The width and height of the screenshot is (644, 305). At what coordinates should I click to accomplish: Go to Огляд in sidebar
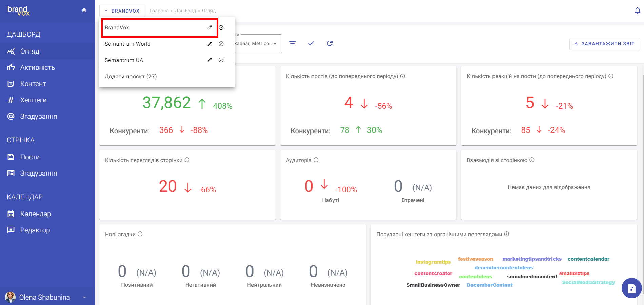[x=47, y=51]
